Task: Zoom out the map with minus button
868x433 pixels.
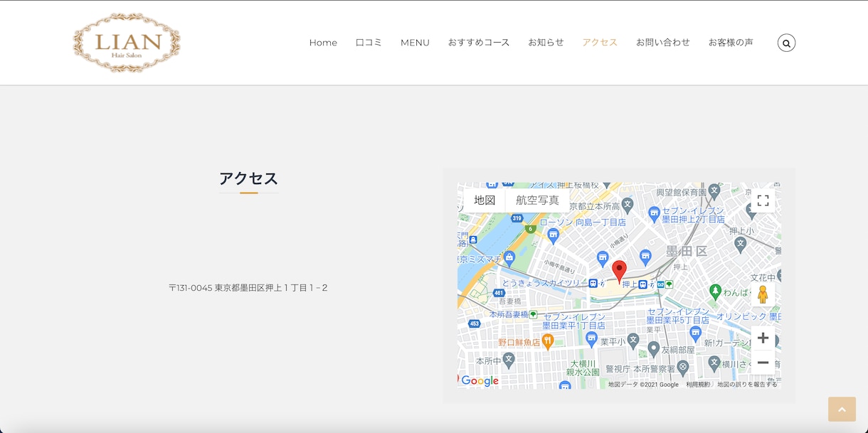Action: point(763,363)
